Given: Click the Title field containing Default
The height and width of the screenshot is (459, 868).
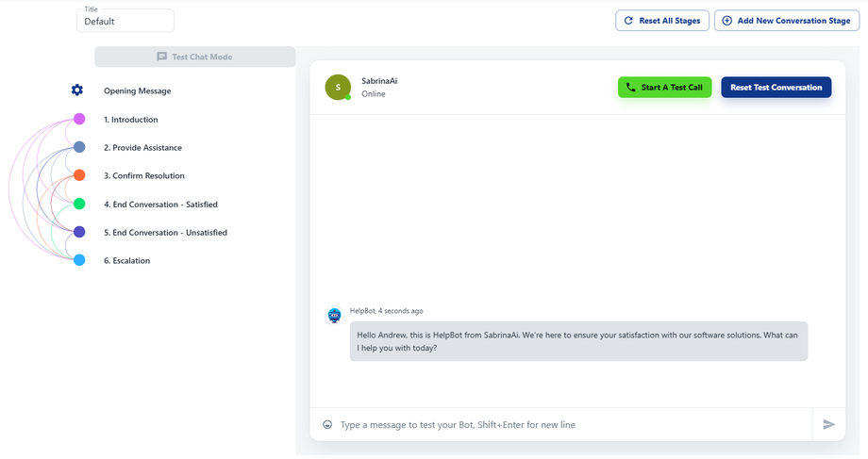Looking at the screenshot, I should pyautogui.click(x=125, y=22).
